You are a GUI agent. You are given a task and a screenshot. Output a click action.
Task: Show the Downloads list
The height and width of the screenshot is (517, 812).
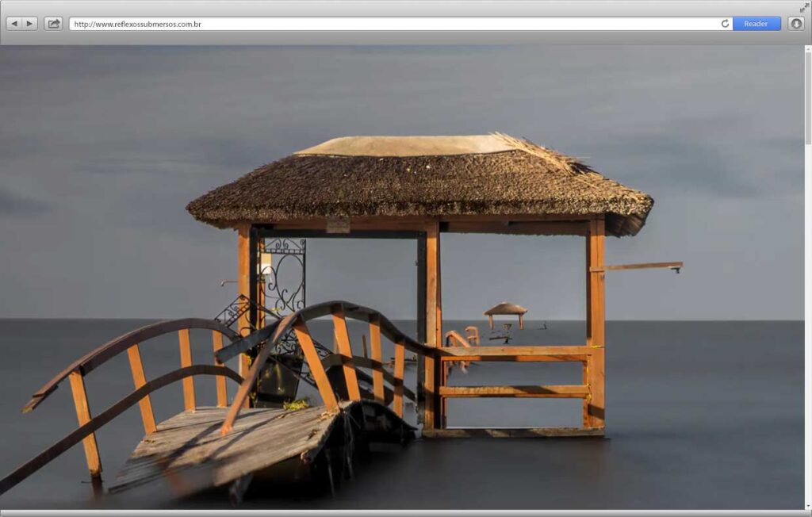796,24
